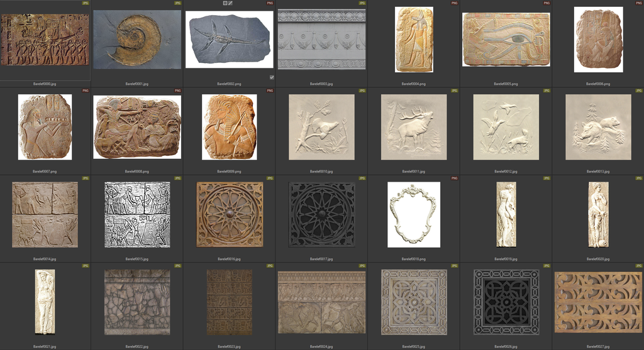The image size is (644, 350).
Task: Pick the dark rosette panel thumbnail Barelief0017
Action: pos(321,214)
